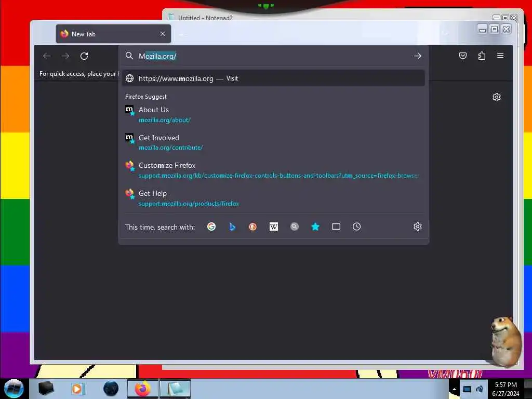Click the Go arrow in the address bar
The image size is (532, 399).
click(418, 56)
